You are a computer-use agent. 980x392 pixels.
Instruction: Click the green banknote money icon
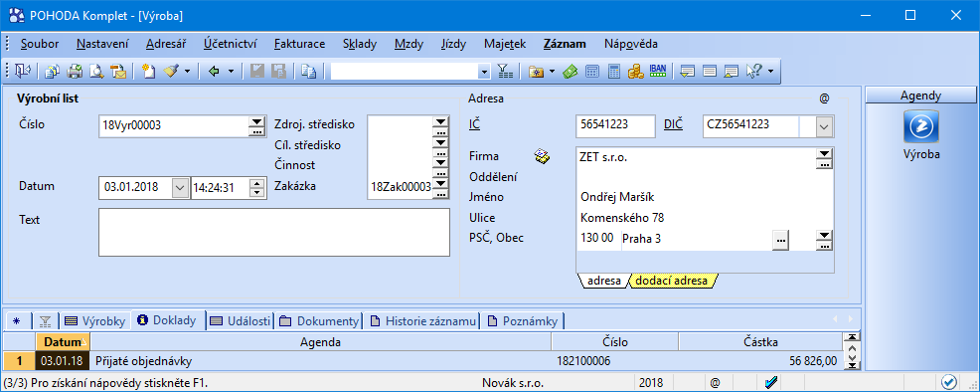pyautogui.click(x=570, y=72)
